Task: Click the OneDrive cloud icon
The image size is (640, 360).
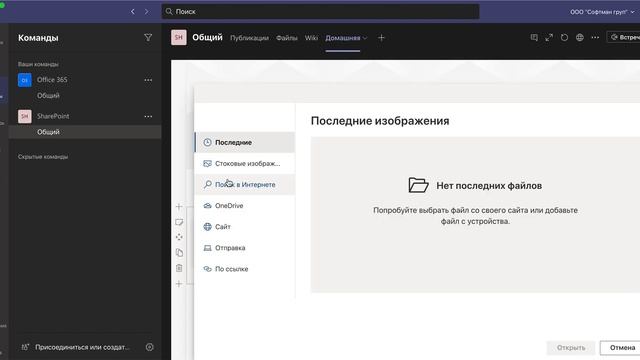Action: click(207, 206)
